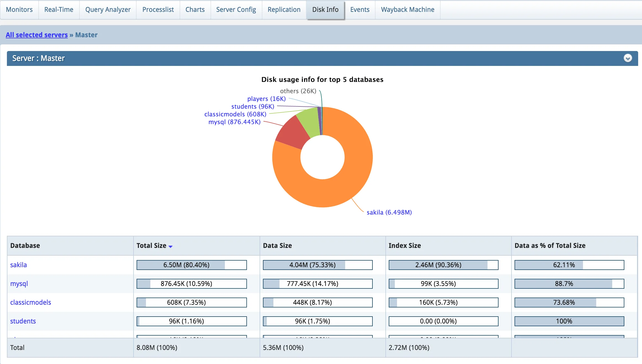This screenshot has height=364, width=642.
Task: Click the players (16K) chart label
Action: coord(266,99)
